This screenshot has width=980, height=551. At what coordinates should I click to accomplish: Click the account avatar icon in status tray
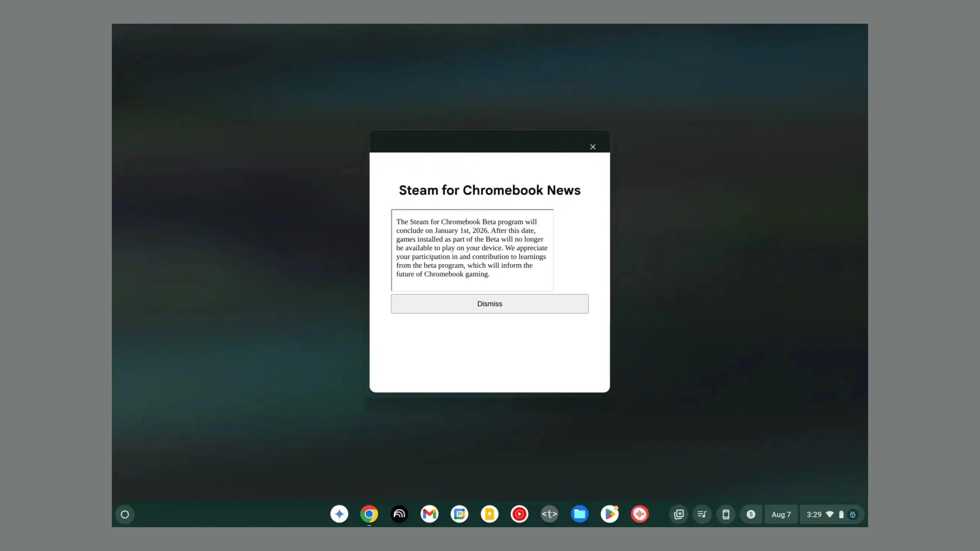(852, 514)
